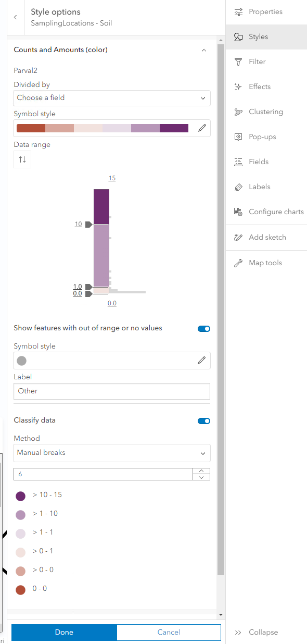
Task: Turn off Classify data
Action: point(203,421)
